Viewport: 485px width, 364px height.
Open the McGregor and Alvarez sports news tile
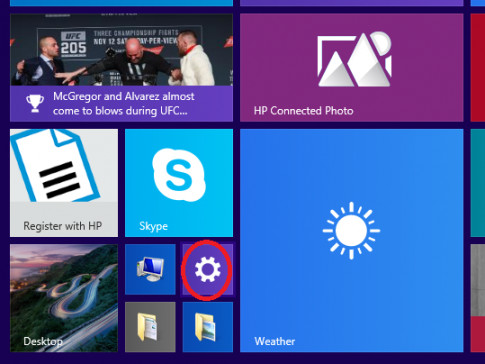(x=121, y=68)
